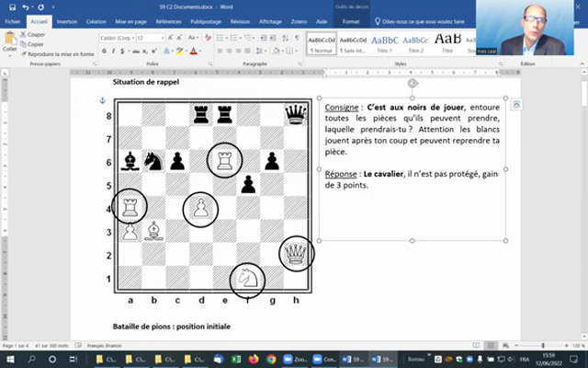Click the "Dites-nous ce que vous voulez faire" box
The height and width of the screenshot is (368, 588).
(x=421, y=20)
